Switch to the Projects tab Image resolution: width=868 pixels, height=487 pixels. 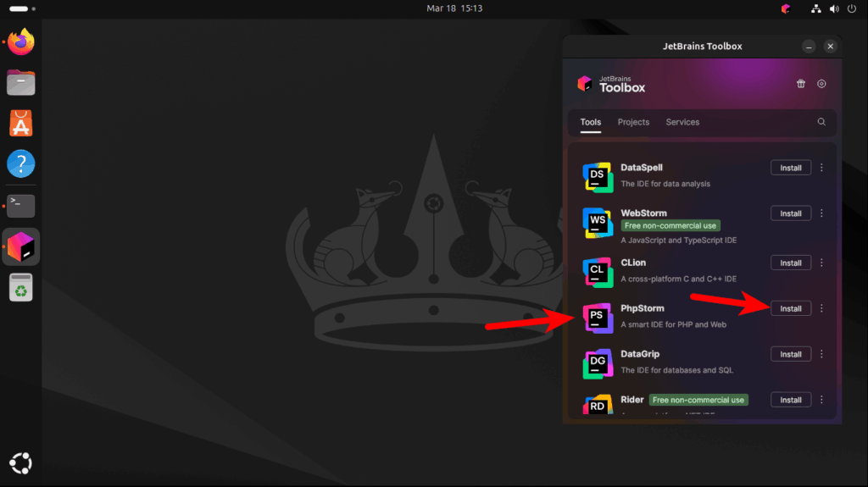pyautogui.click(x=633, y=122)
